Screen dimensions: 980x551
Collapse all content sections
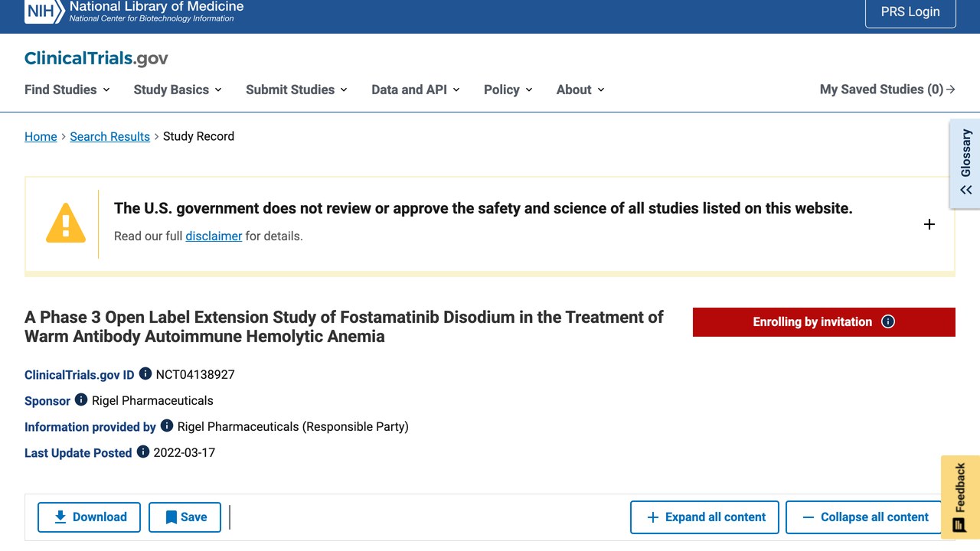(x=864, y=517)
